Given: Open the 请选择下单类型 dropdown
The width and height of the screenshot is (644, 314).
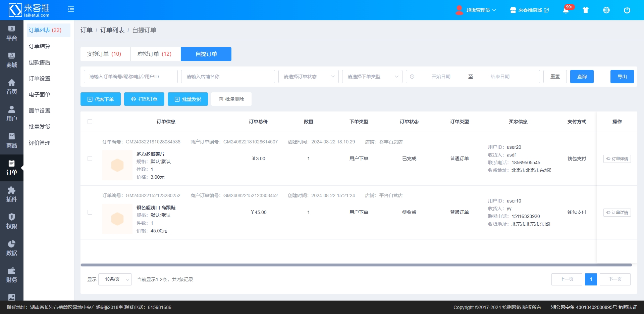Looking at the screenshot, I should (372, 77).
